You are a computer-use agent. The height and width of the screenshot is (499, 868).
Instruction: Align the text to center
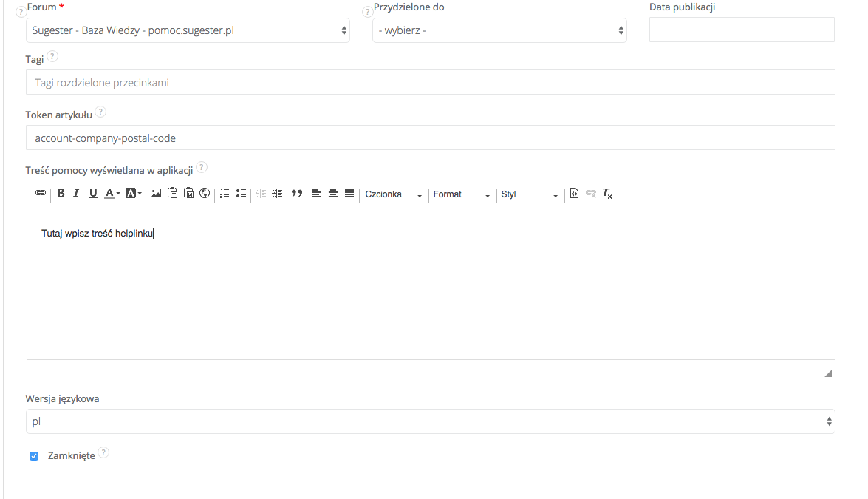click(x=332, y=194)
